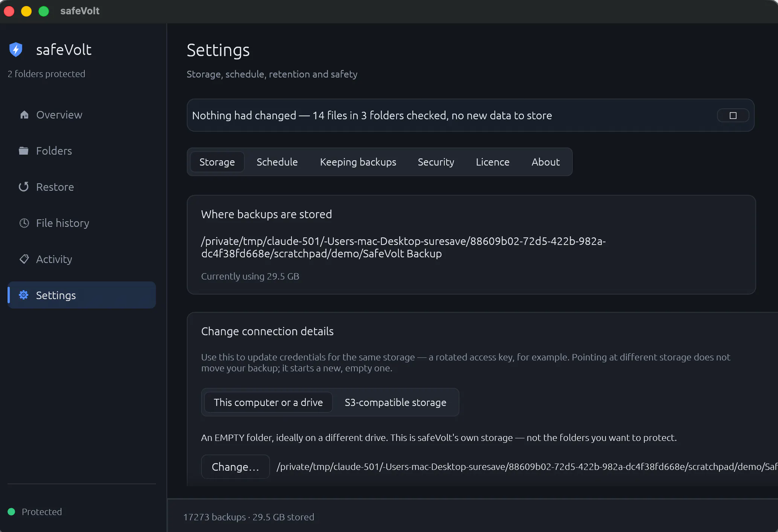Choose S3-compatible storage option

395,402
